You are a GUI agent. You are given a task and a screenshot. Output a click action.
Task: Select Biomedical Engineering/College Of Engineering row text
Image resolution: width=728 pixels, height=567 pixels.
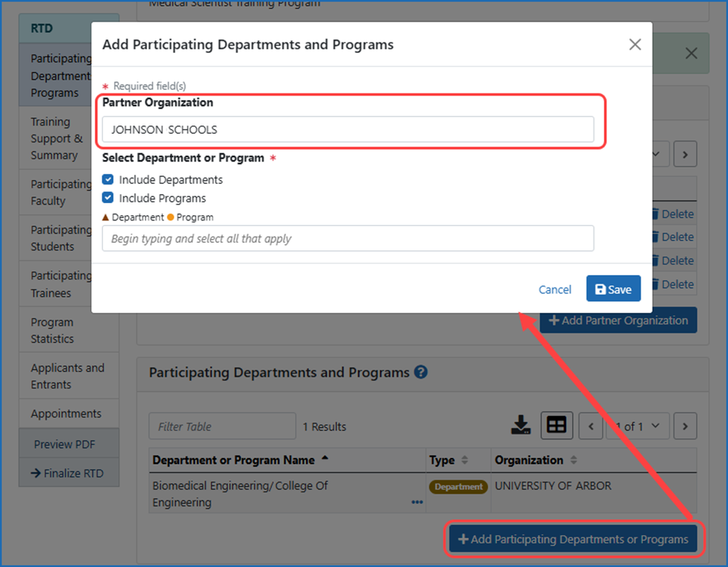click(x=240, y=494)
